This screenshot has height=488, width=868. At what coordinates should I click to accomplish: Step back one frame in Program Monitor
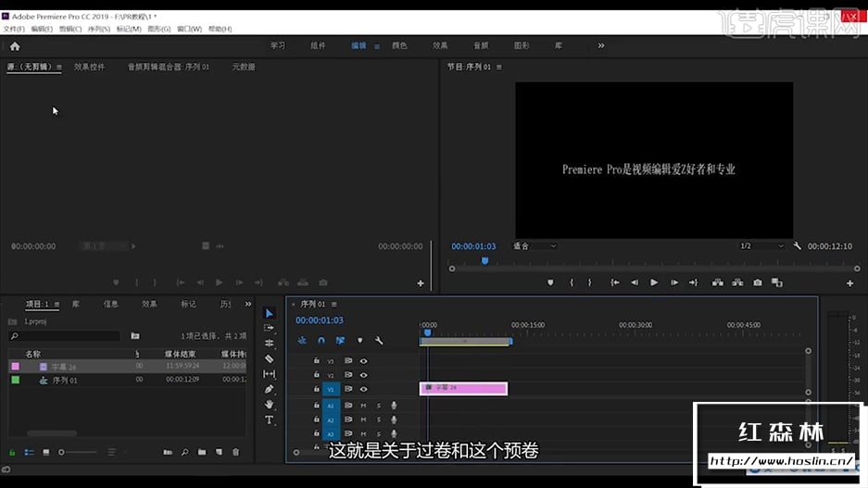click(635, 282)
